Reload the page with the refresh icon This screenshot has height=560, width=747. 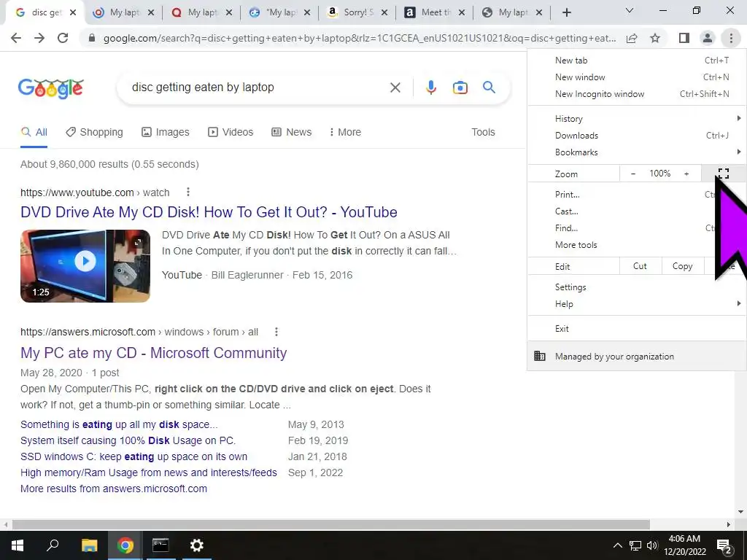pyautogui.click(x=63, y=38)
